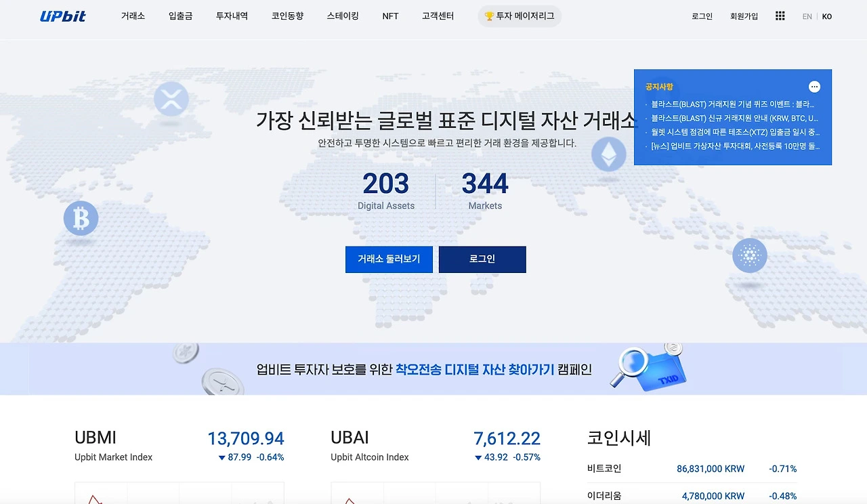Select the 이더리움 row in 코인시세
This screenshot has width=867, height=504.
click(692, 495)
